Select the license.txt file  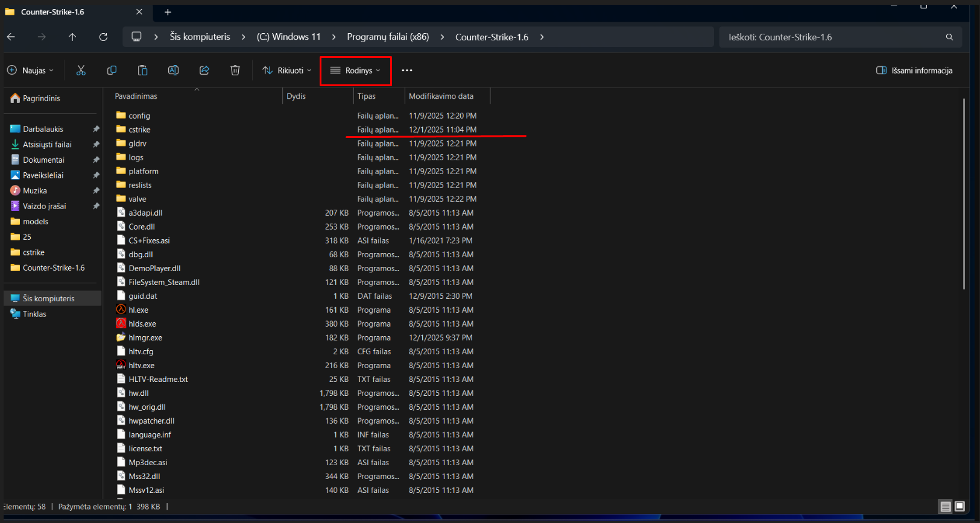145,448
